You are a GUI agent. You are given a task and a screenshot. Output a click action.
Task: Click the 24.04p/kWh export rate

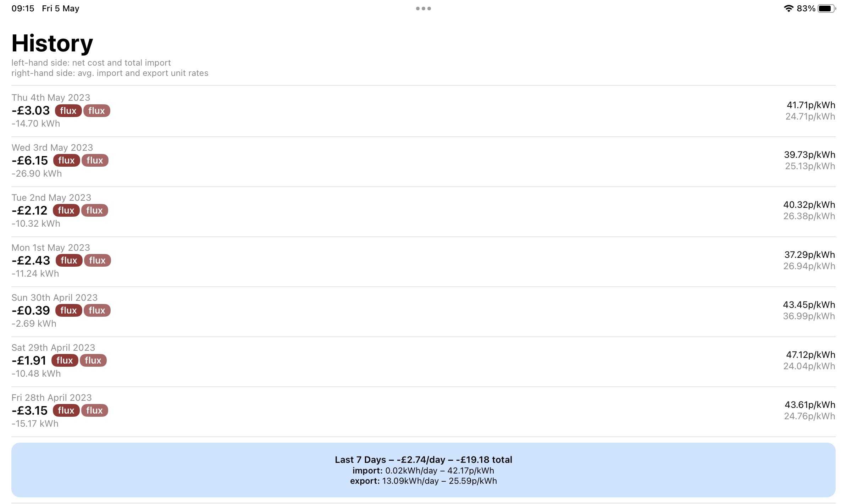pyautogui.click(x=809, y=366)
